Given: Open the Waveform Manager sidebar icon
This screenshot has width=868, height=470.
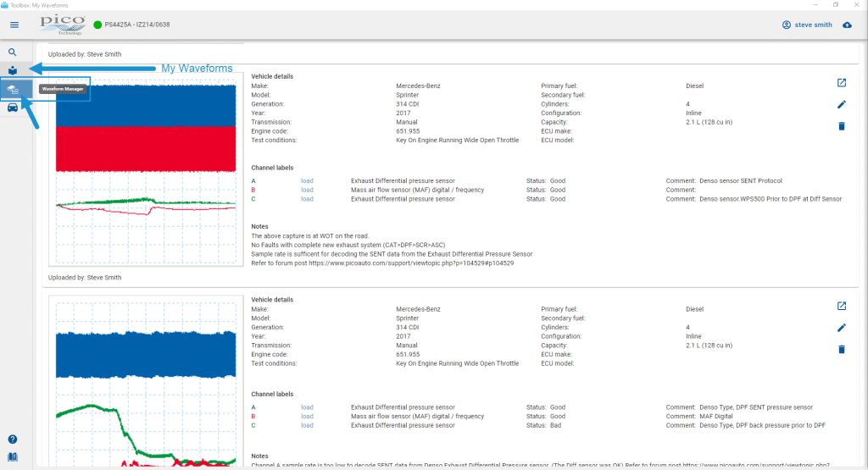Looking at the screenshot, I should pos(13,89).
